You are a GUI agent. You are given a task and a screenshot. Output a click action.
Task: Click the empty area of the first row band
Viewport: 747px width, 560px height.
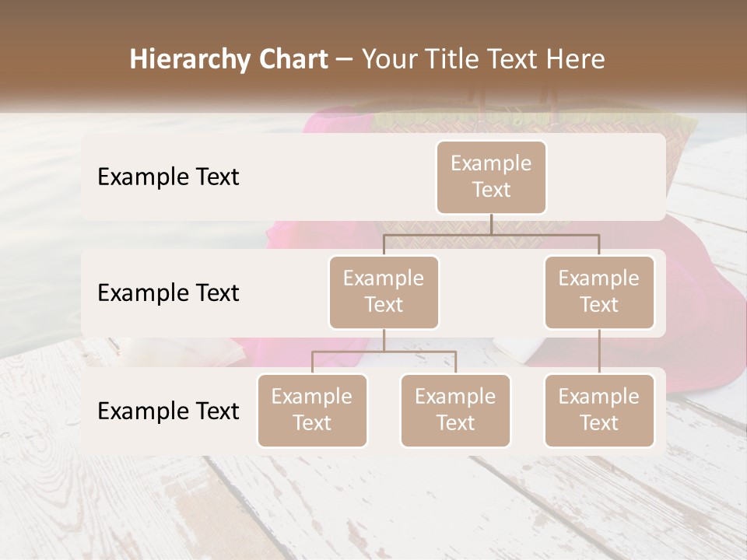point(334,177)
